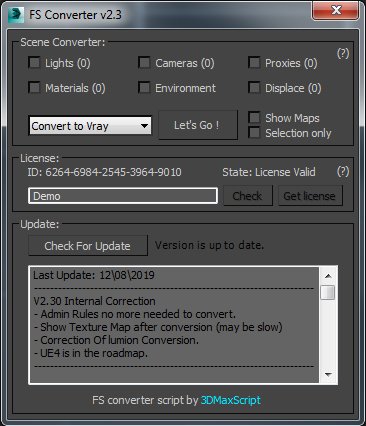Click the 'Version is up to date.' text

coord(209,245)
